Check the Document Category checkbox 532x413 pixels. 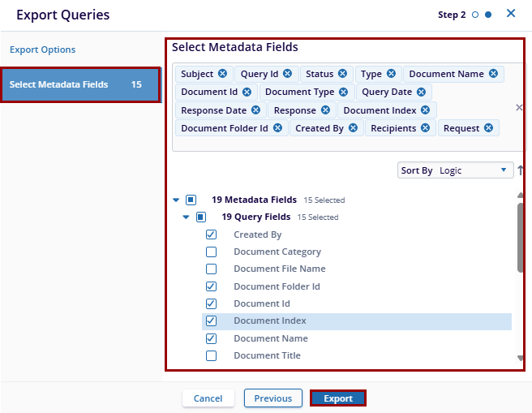coord(212,252)
